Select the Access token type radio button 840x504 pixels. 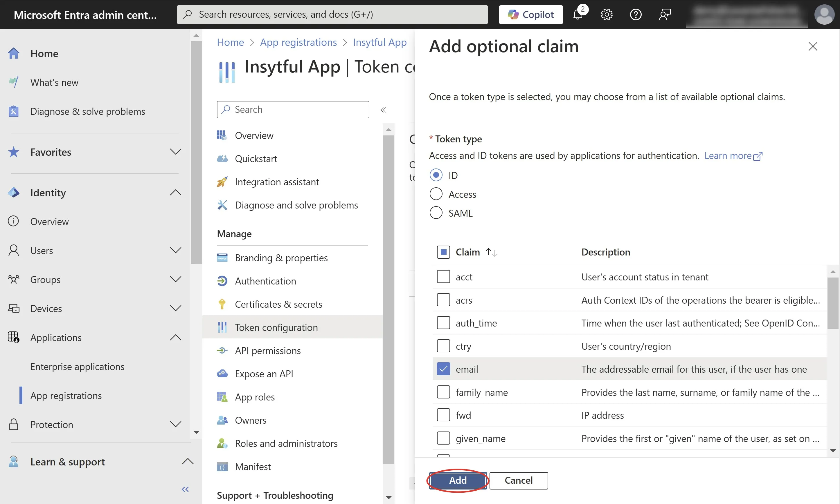[x=436, y=194]
